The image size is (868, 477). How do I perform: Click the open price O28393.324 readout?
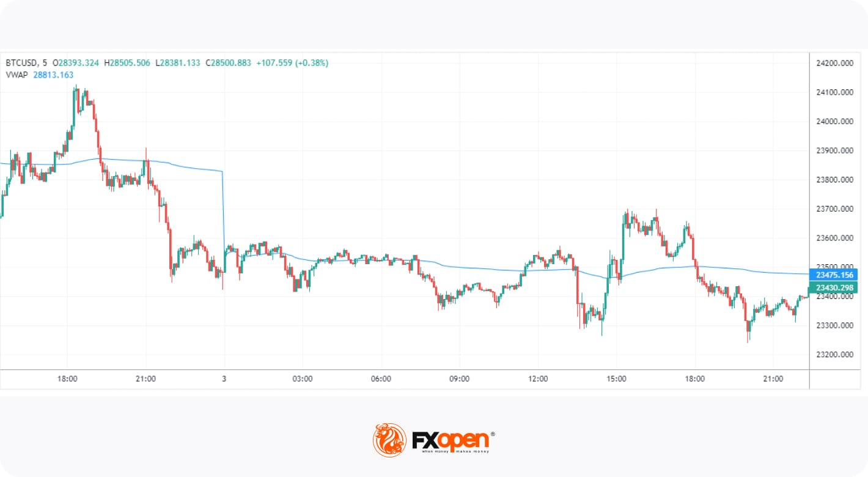76,62
